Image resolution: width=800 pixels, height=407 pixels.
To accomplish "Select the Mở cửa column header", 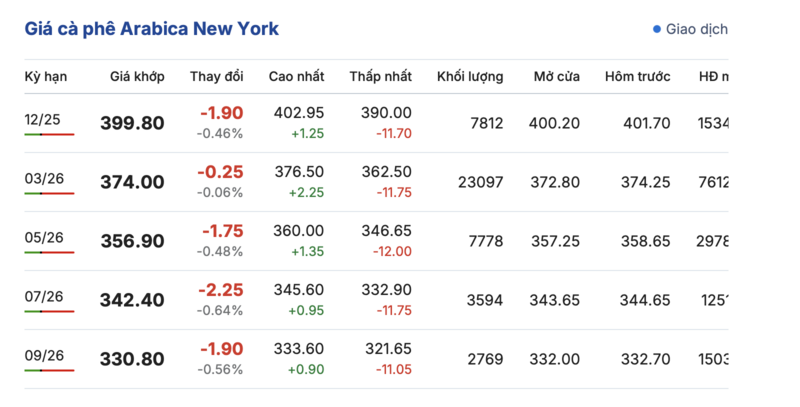I will click(x=556, y=77).
